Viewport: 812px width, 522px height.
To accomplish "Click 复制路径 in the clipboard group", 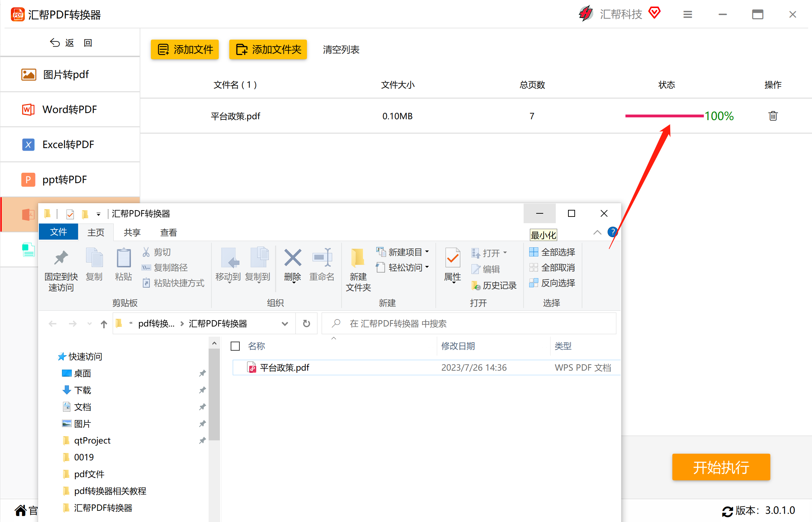I will 164,268.
